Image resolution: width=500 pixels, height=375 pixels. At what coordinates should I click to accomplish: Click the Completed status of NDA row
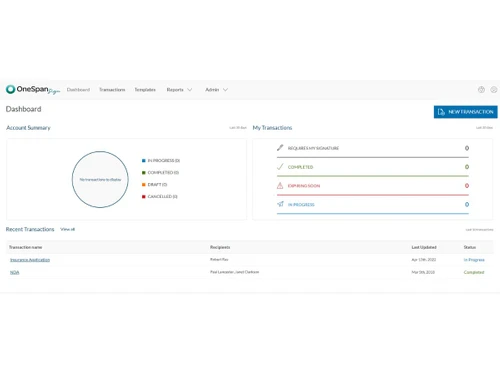point(474,272)
